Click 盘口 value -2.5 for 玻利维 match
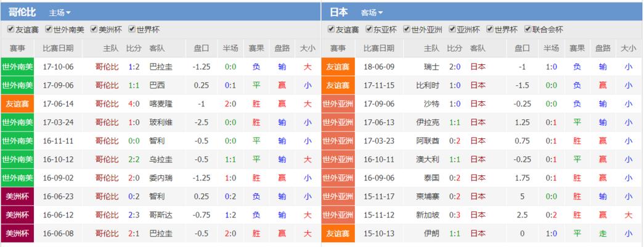Viewport: 644px width, 247px height. point(202,122)
